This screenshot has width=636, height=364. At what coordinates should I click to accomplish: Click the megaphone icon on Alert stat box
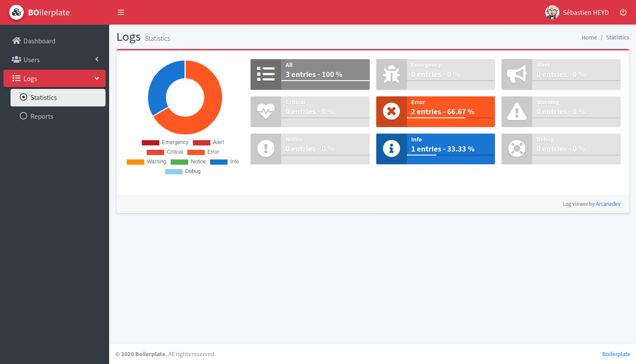pos(517,74)
